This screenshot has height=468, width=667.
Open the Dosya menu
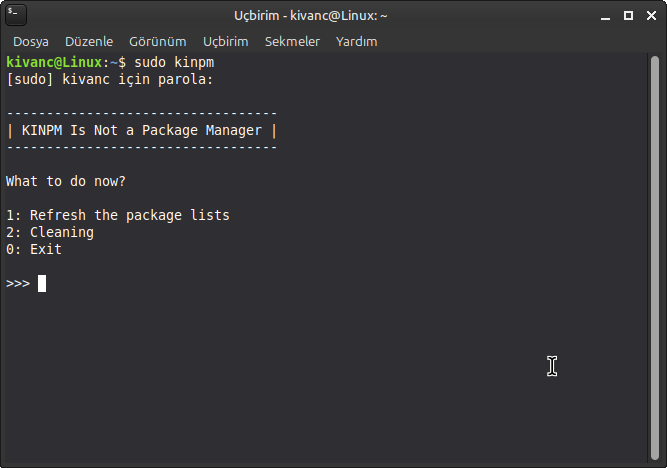point(32,42)
